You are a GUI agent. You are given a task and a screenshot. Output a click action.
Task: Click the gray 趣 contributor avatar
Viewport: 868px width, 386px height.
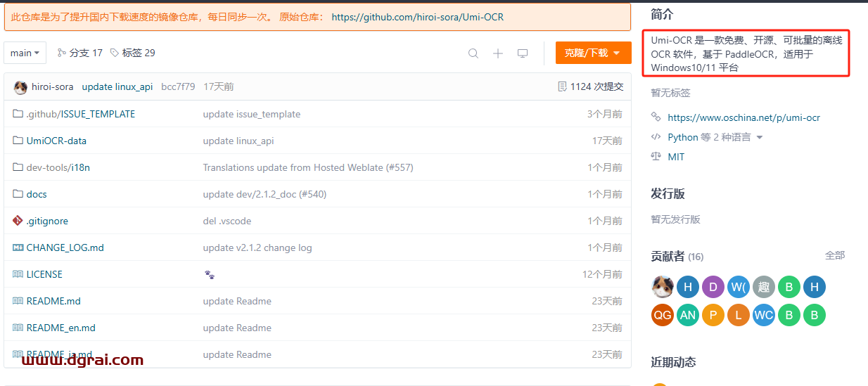[x=764, y=287]
